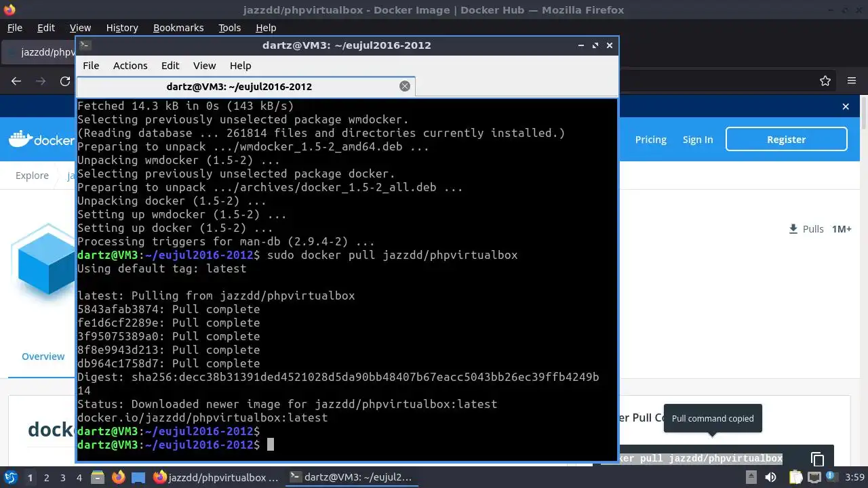Viewport: 868px width, 488px height.
Task: Select the dartz@VM3 terminal taskbar entry
Action: click(351, 478)
